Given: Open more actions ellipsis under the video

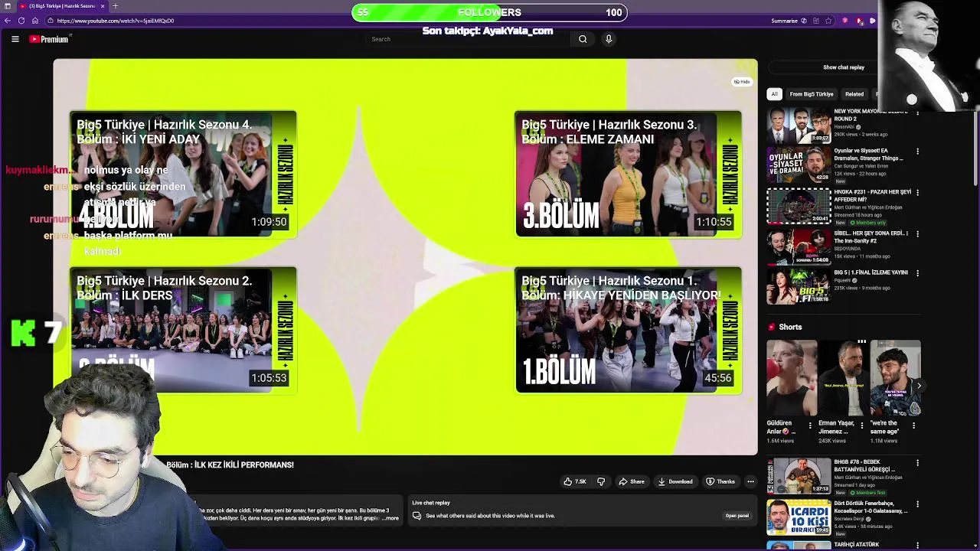Looking at the screenshot, I should (x=750, y=481).
